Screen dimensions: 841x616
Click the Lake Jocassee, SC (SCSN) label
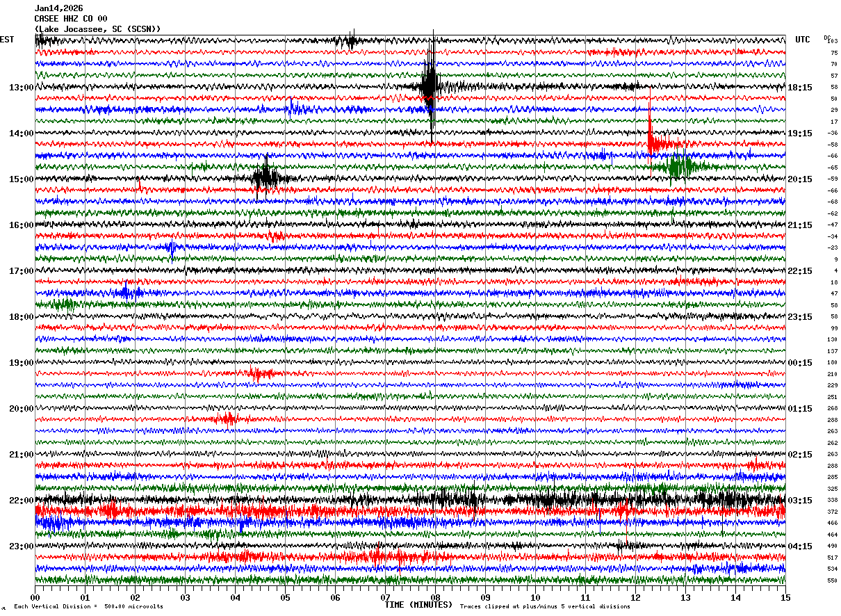click(97, 29)
